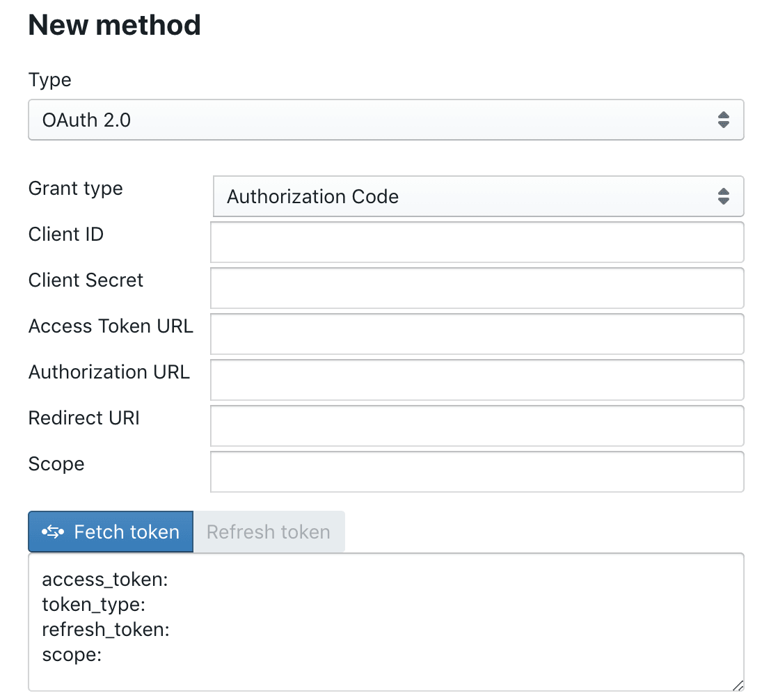Click the swap-arrows icon on Fetch token
771x700 pixels.
click(53, 532)
